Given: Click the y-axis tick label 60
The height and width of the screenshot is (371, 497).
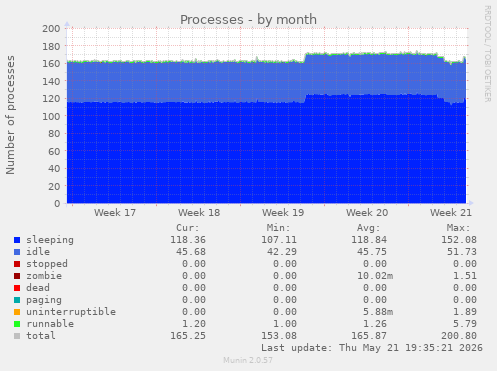Looking at the screenshot, I should 54,151.
